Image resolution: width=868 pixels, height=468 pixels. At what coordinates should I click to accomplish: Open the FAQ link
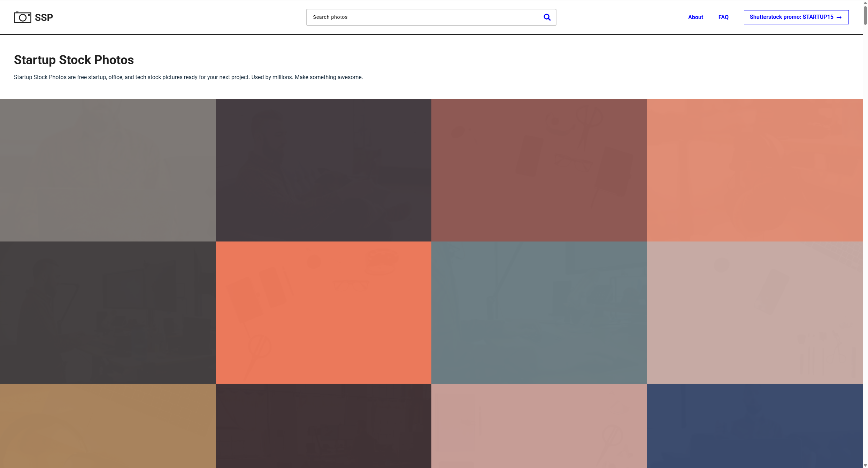(723, 17)
